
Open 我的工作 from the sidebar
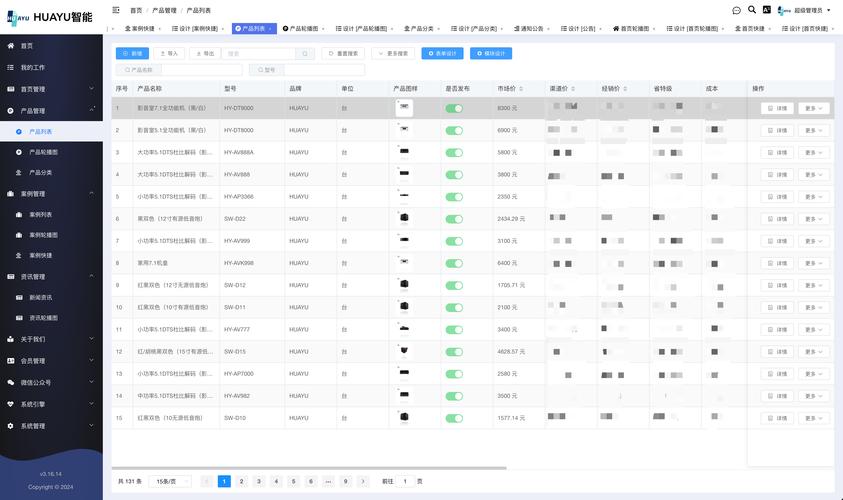point(33,67)
